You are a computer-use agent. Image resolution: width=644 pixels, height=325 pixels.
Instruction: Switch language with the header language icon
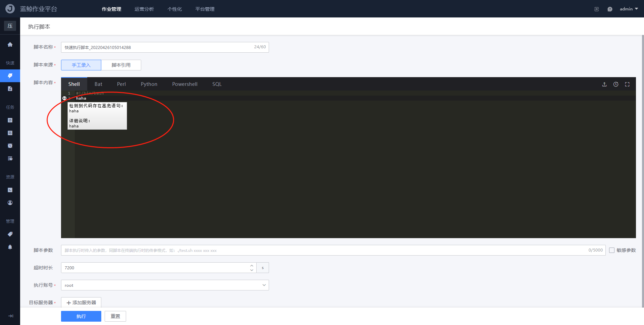[596, 9]
